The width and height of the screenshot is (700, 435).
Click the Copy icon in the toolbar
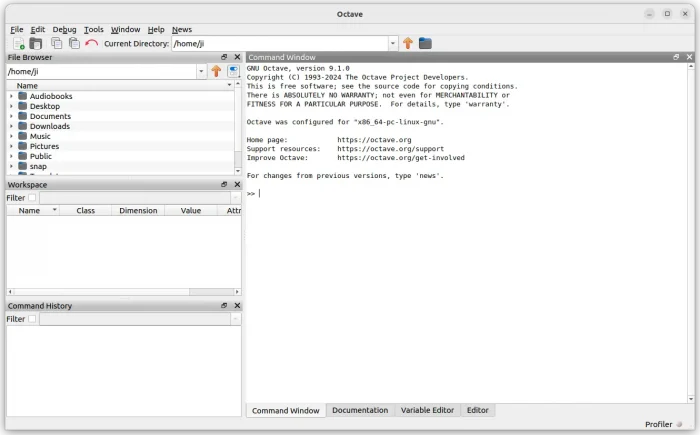[x=57, y=43]
